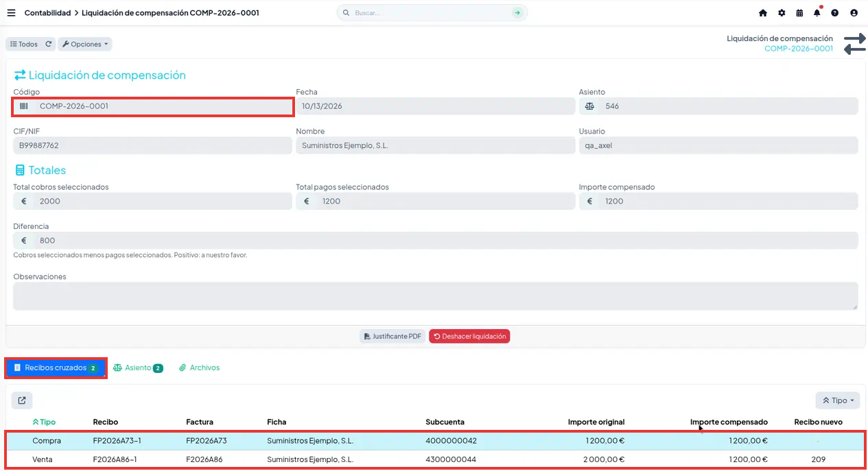Image resolution: width=868 pixels, height=471 pixels.
Task: Click the reload refresh icon button
Action: coord(49,44)
